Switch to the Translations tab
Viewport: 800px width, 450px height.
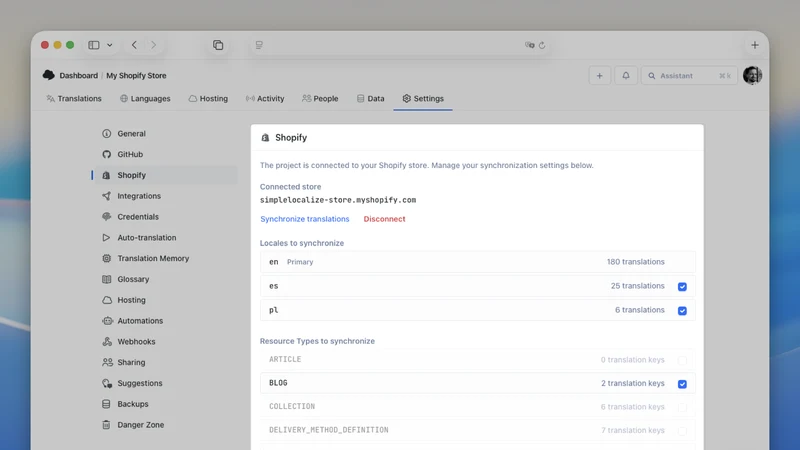74,98
